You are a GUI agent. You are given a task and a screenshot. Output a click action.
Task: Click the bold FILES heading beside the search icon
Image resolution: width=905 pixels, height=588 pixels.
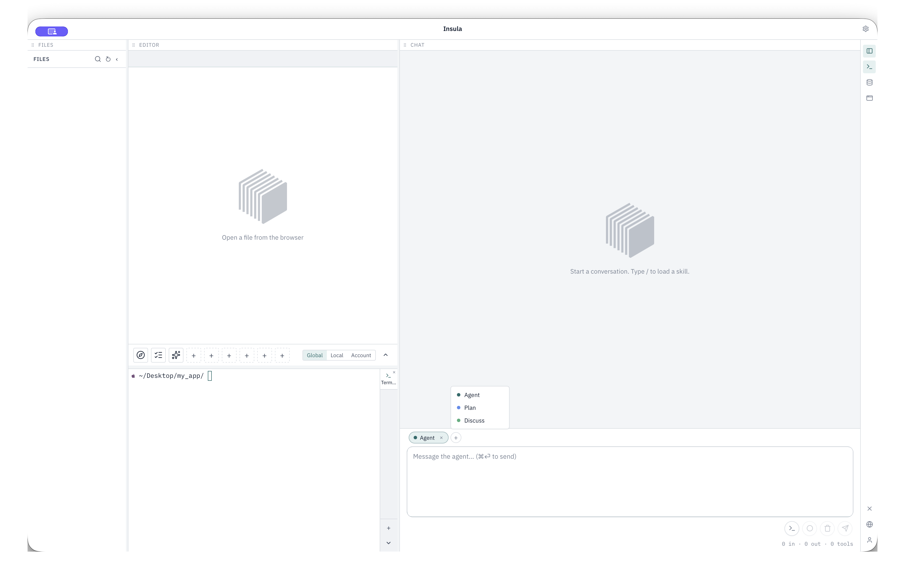(x=42, y=59)
